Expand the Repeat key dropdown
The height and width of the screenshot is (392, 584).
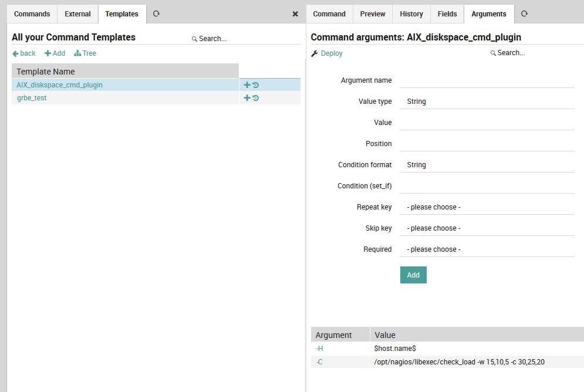[x=487, y=207]
